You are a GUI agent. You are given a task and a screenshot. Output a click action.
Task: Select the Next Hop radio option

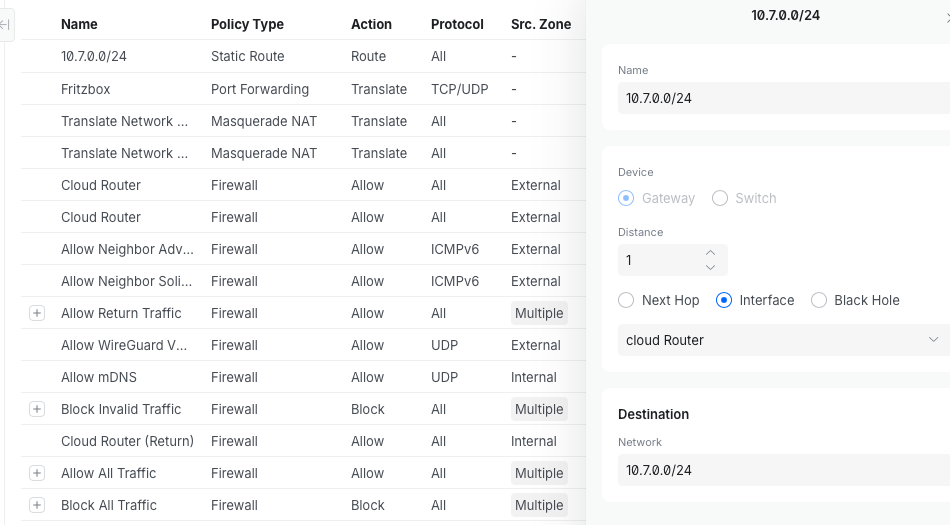[626, 300]
